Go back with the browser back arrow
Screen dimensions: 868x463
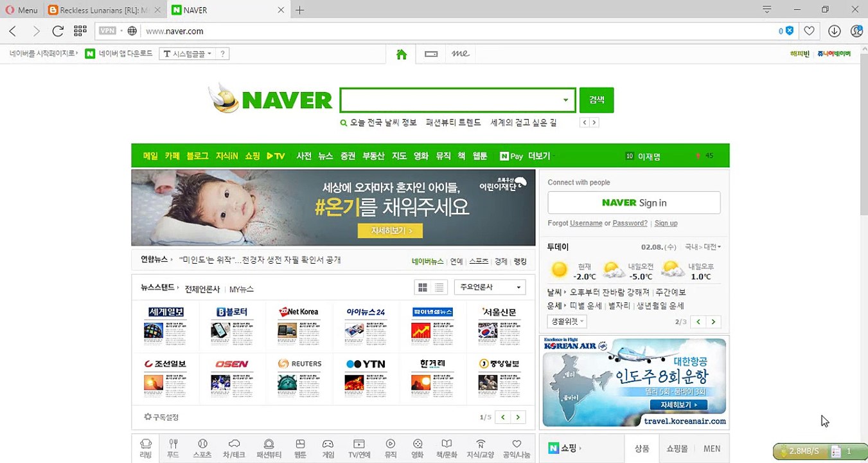13,31
